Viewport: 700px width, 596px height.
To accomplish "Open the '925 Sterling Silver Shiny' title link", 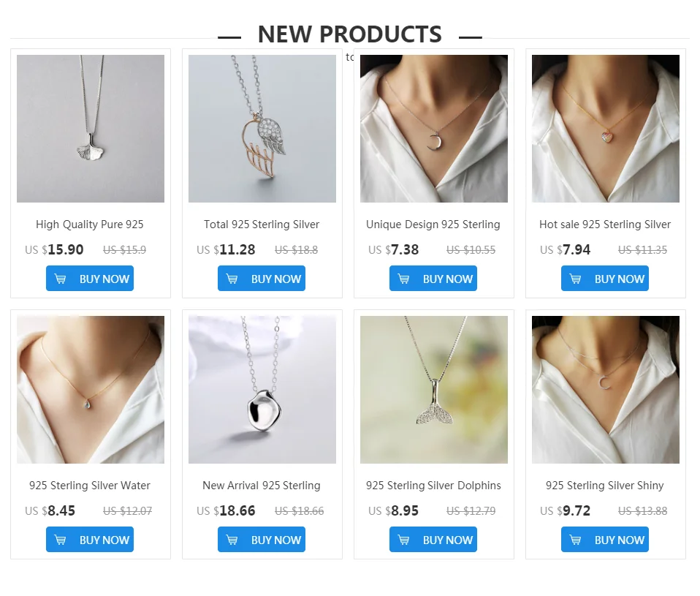I will click(x=604, y=485).
